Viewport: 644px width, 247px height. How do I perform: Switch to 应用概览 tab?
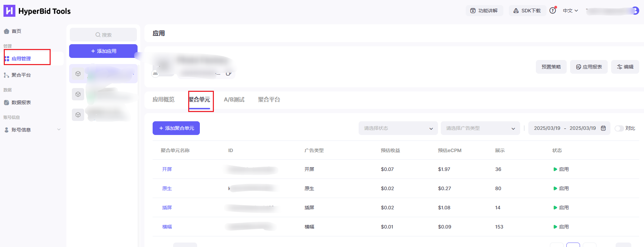(x=164, y=100)
